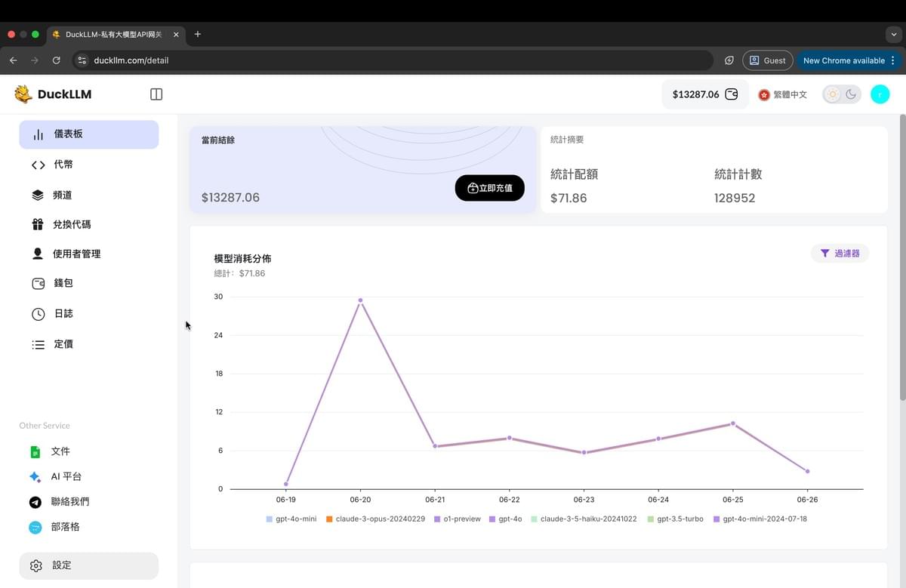Open the 繁體中文 language selector

(x=783, y=94)
